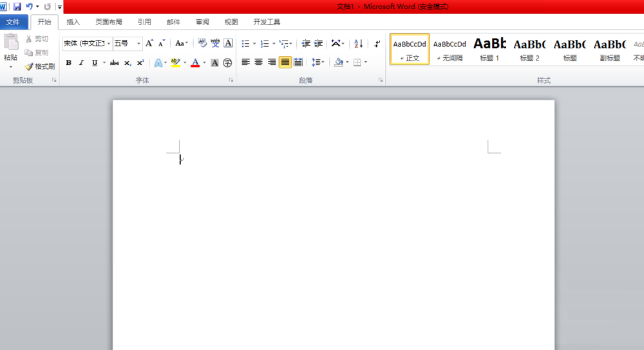The width and height of the screenshot is (644, 350).
Task: Open the borders button
Action: (357, 62)
